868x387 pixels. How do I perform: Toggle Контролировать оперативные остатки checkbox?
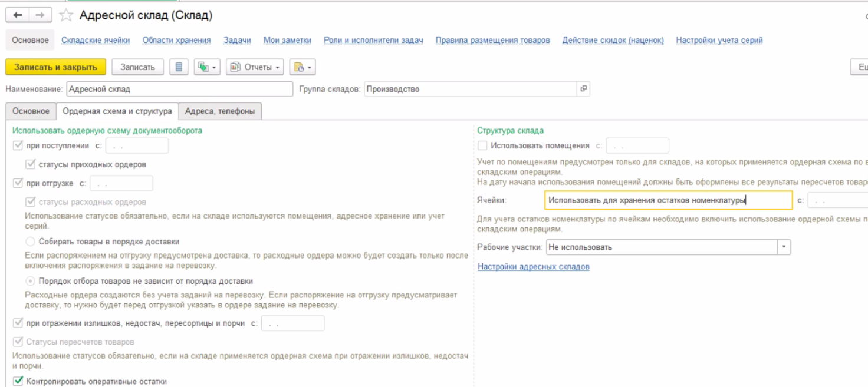(x=18, y=381)
